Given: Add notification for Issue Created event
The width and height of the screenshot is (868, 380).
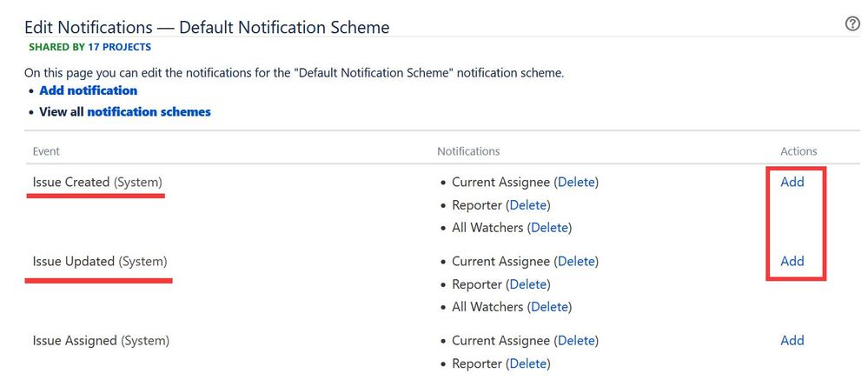Looking at the screenshot, I should click(792, 182).
